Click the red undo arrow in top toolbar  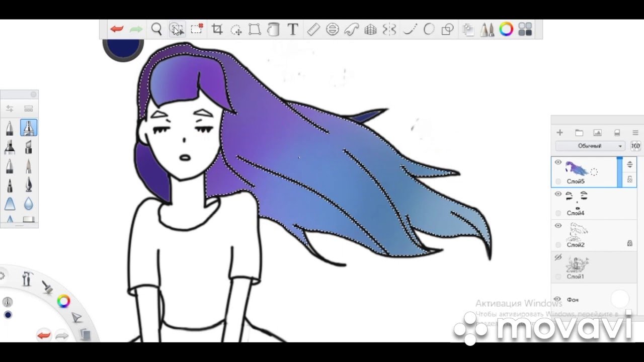117,29
